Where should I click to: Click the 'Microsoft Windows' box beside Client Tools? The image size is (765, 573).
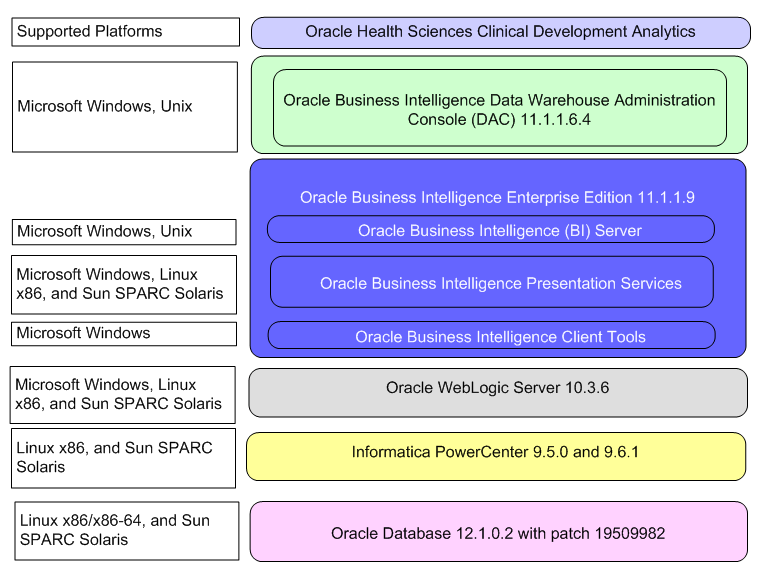(124, 334)
